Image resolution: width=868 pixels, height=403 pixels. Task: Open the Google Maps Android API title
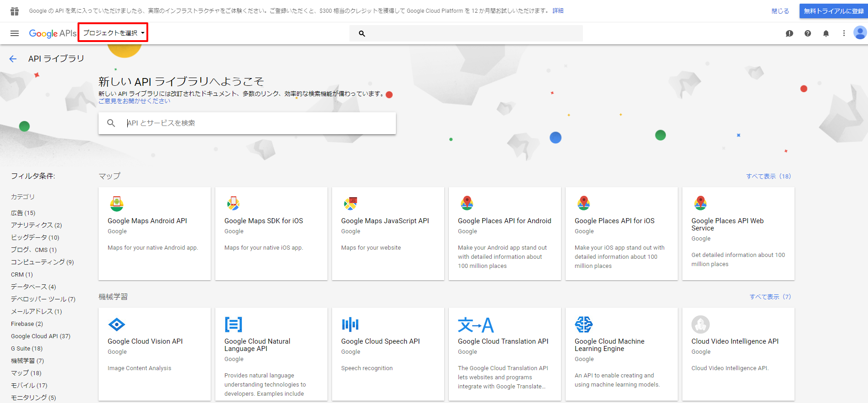pyautogui.click(x=147, y=221)
